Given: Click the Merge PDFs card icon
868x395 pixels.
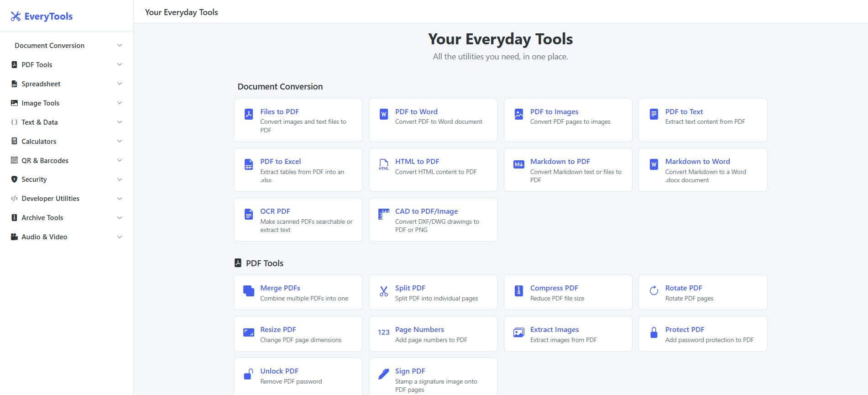Looking at the screenshot, I should point(249,291).
